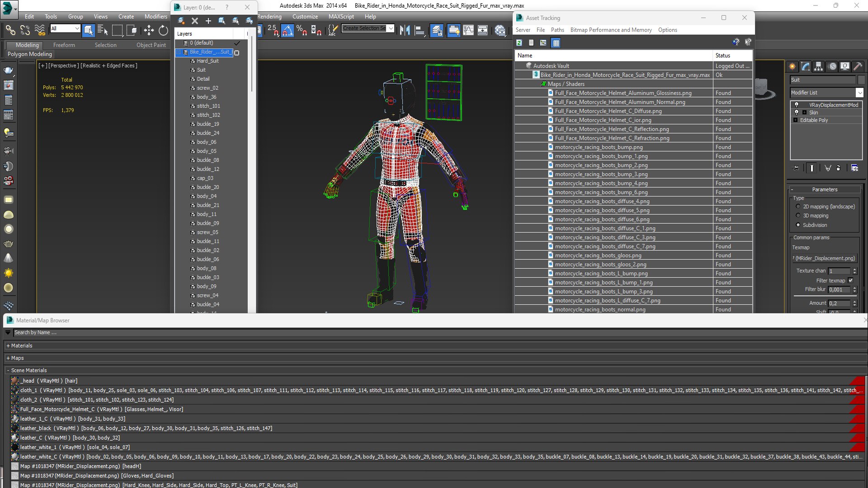This screenshot has height=488, width=868.
Task: Toggle Percent Snap in main toolbar
Action: (302, 30)
